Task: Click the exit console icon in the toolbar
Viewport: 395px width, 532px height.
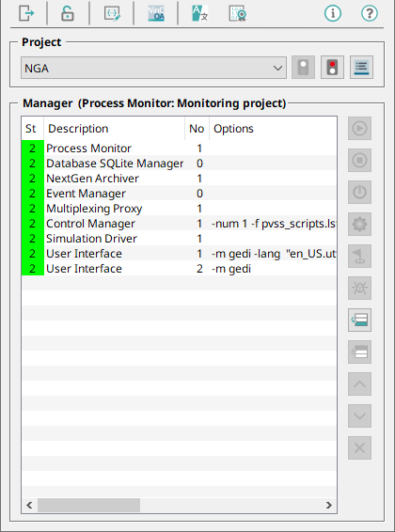Action: (x=26, y=13)
